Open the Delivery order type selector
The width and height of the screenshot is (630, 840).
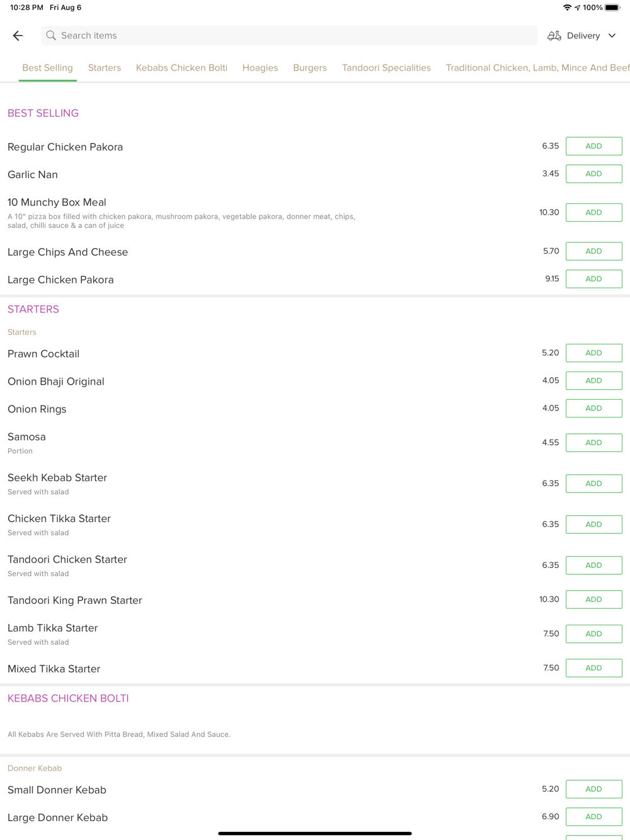(x=583, y=36)
